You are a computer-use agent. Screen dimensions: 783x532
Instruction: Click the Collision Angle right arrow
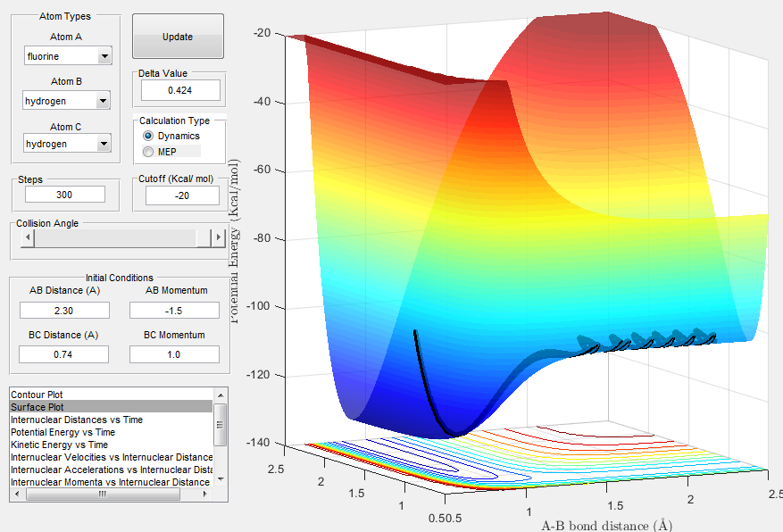(218, 237)
